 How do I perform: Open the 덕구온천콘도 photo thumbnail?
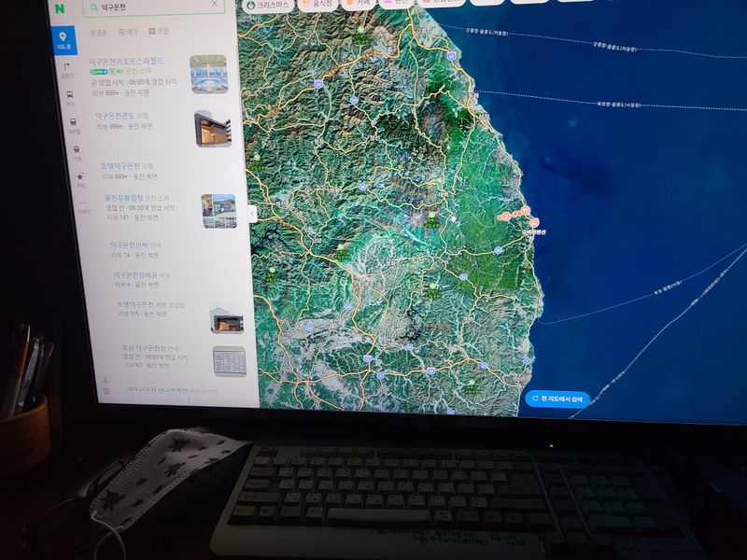213,129
